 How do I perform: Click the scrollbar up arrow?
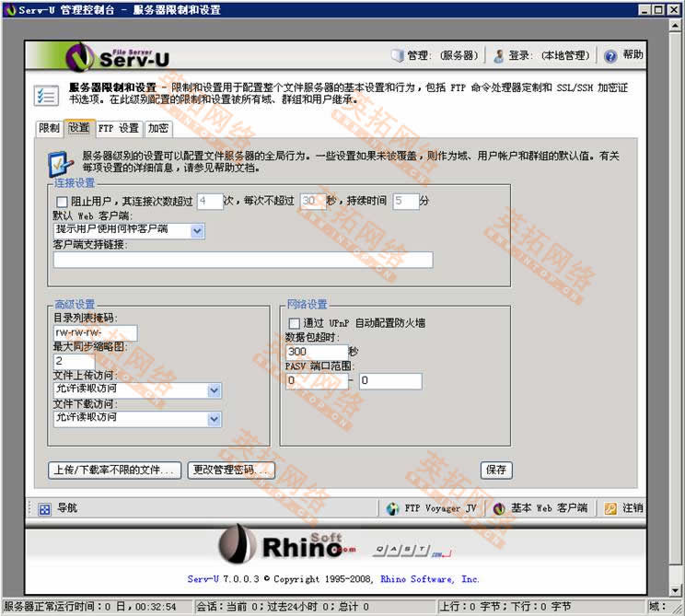pos(675,26)
